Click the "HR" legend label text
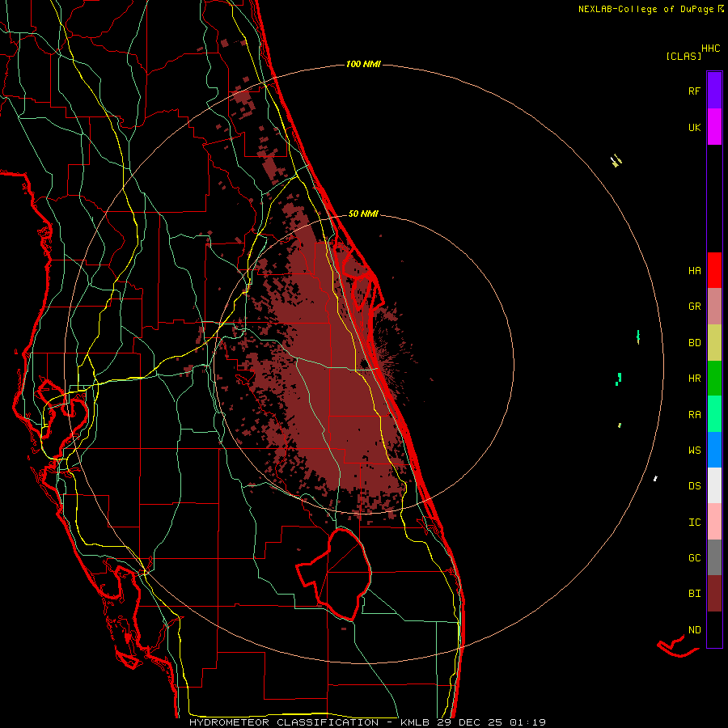Image resolution: width=728 pixels, height=728 pixels. (x=694, y=379)
